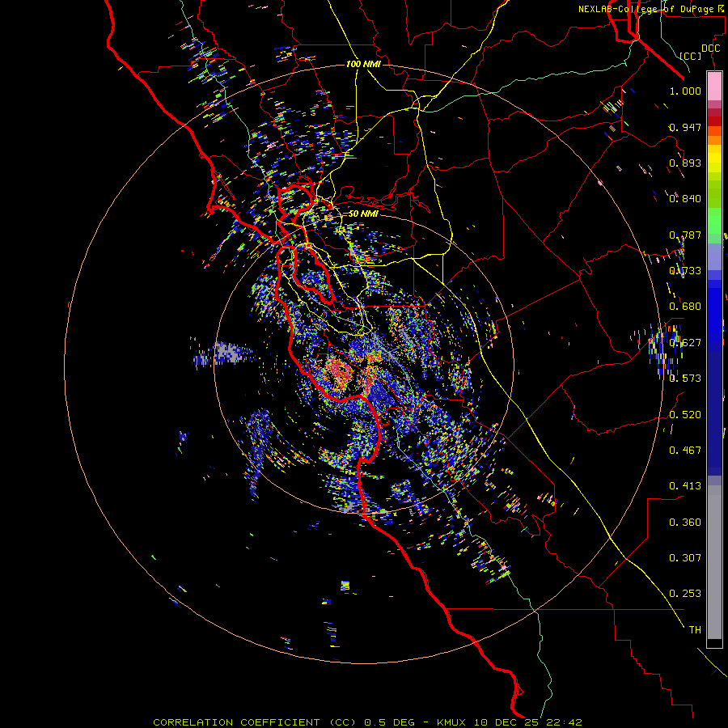The height and width of the screenshot is (728, 728).
Task: Pick the dark navy segment of the color bar
Action: click(x=714, y=413)
